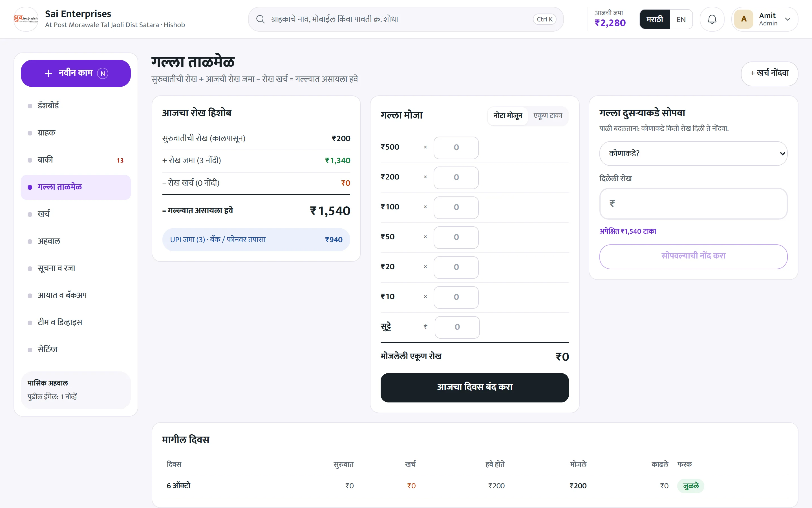Focus the customer search field
Viewport: 812px width, 508px height.
click(x=406, y=19)
